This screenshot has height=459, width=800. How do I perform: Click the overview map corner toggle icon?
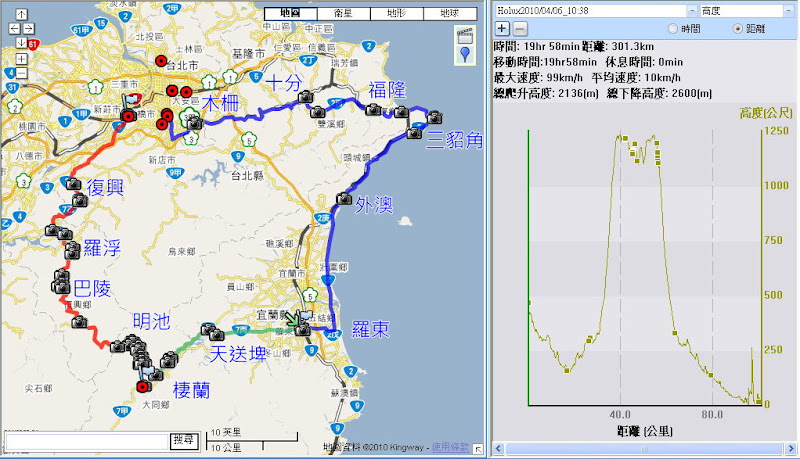(478, 449)
